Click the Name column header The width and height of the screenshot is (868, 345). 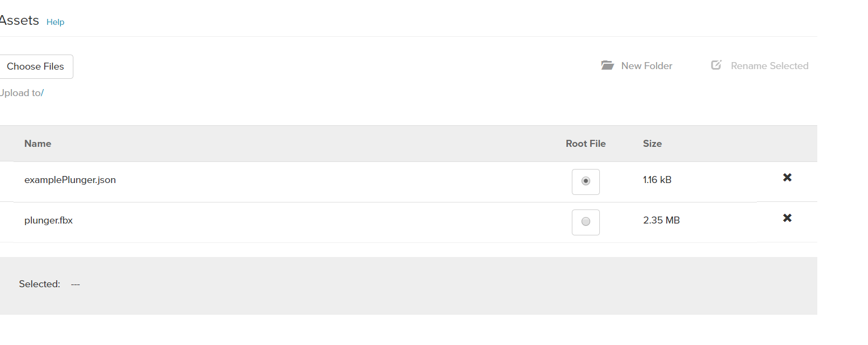tap(38, 144)
